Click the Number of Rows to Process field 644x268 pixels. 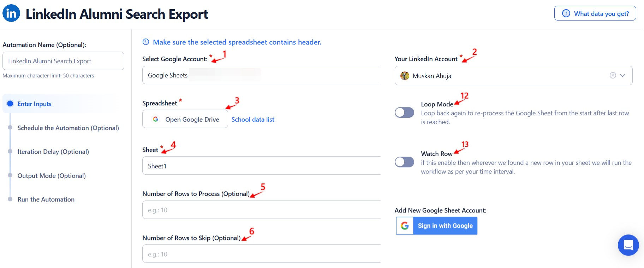[261, 210]
